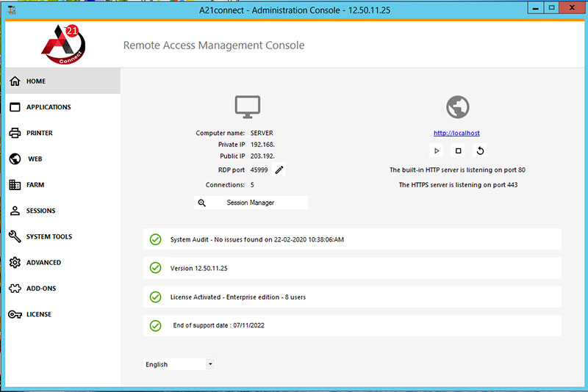This screenshot has height=392, width=588.
Task: Open the Session Manager button
Action: 251,203
